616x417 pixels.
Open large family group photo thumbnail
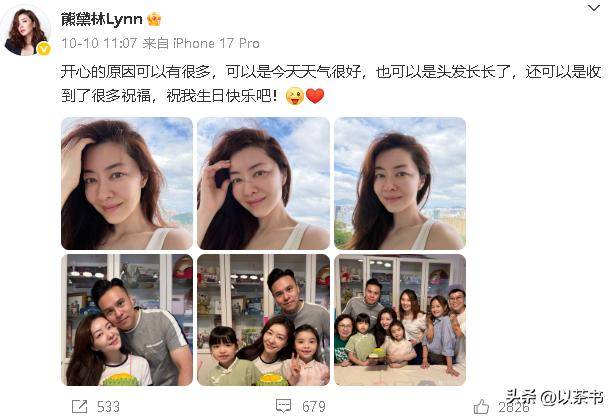click(x=400, y=320)
